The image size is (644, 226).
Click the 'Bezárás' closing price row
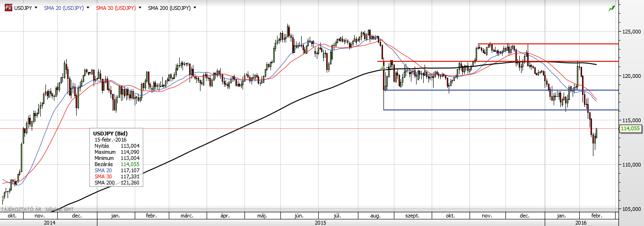[x=116, y=164]
